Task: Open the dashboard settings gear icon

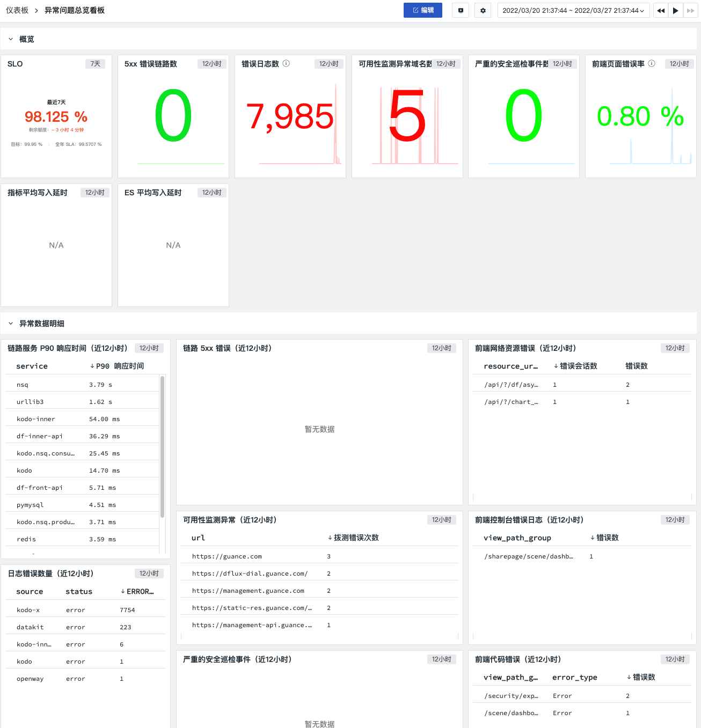Action: pyautogui.click(x=483, y=10)
